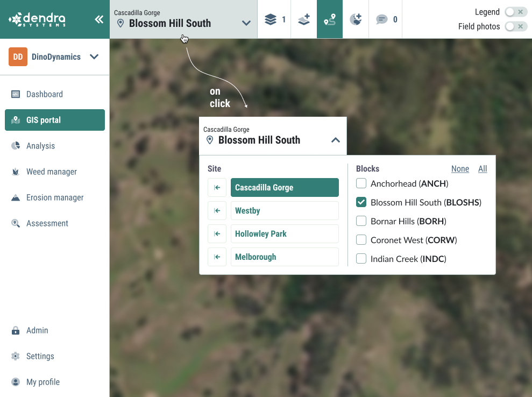
Task: Turn on the Field photos toggle
Action: 516,26
